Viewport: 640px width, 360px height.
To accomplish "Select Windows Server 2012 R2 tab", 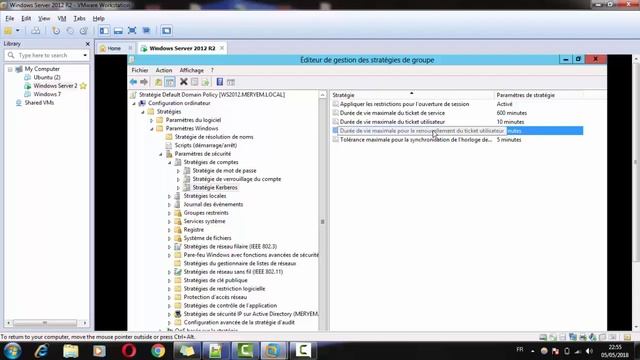I will pyautogui.click(x=182, y=48).
